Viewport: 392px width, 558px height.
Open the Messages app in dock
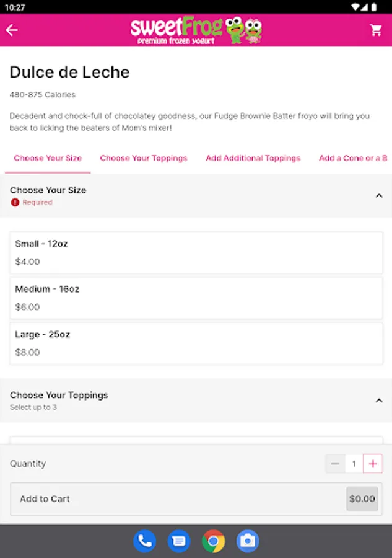point(179,541)
